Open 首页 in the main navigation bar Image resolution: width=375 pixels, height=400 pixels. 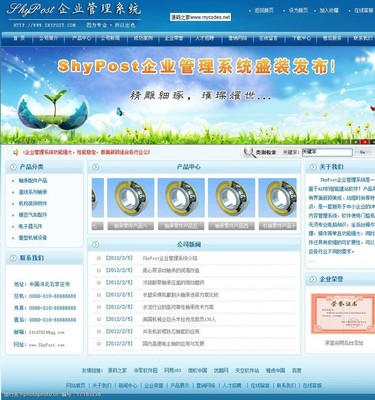(x=19, y=38)
